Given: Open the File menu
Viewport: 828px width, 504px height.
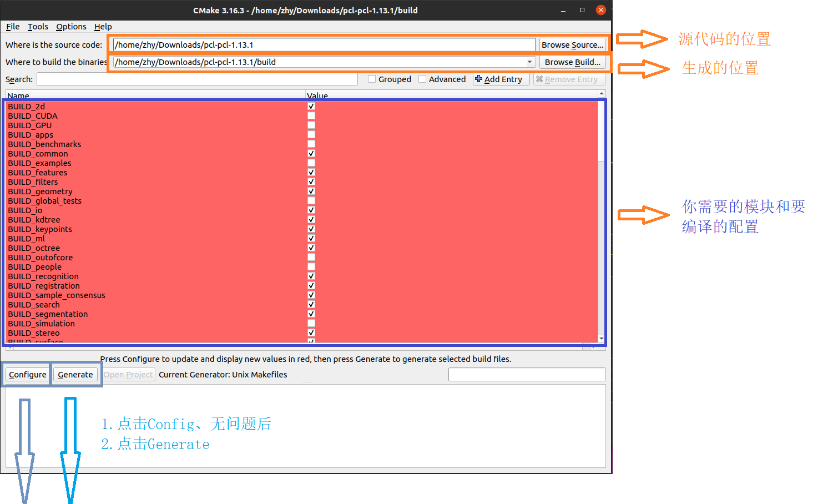Looking at the screenshot, I should (13, 27).
